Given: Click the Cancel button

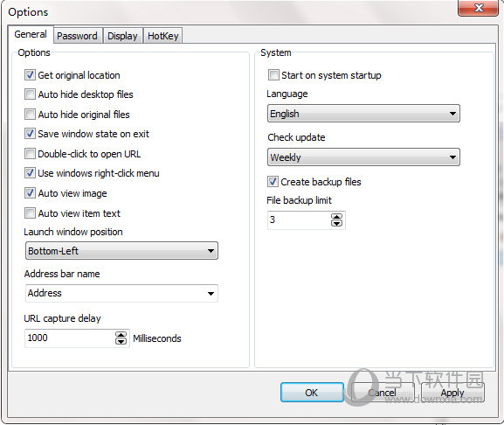Looking at the screenshot, I should (x=383, y=393).
